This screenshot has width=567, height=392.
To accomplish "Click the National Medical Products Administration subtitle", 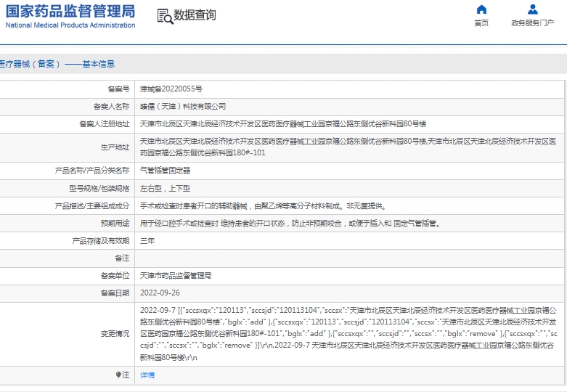I will (70, 25).
